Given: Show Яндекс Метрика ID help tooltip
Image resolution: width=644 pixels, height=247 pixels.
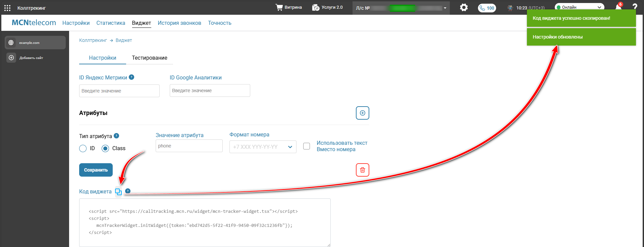Looking at the screenshot, I should click(131, 77).
